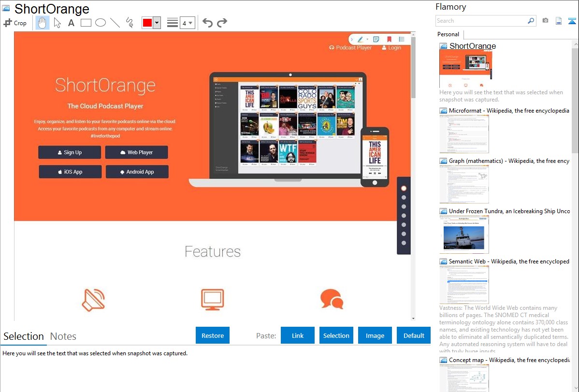
Task: Paste as Link button
Action: pyautogui.click(x=298, y=335)
